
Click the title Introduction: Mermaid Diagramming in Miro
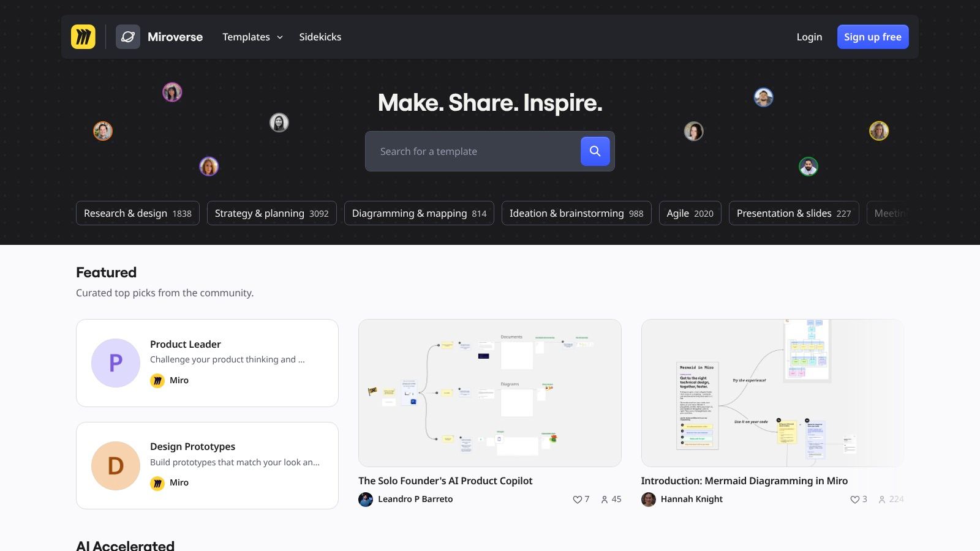click(744, 481)
